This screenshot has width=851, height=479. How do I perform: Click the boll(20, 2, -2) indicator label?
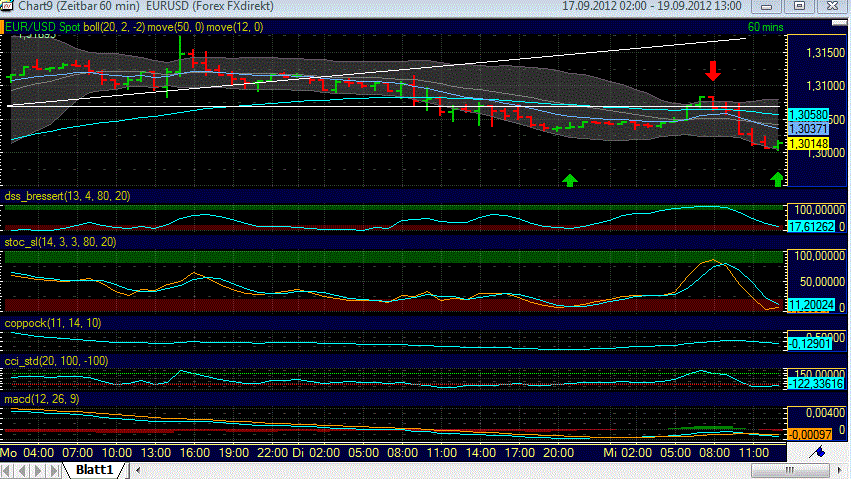[x=114, y=27]
